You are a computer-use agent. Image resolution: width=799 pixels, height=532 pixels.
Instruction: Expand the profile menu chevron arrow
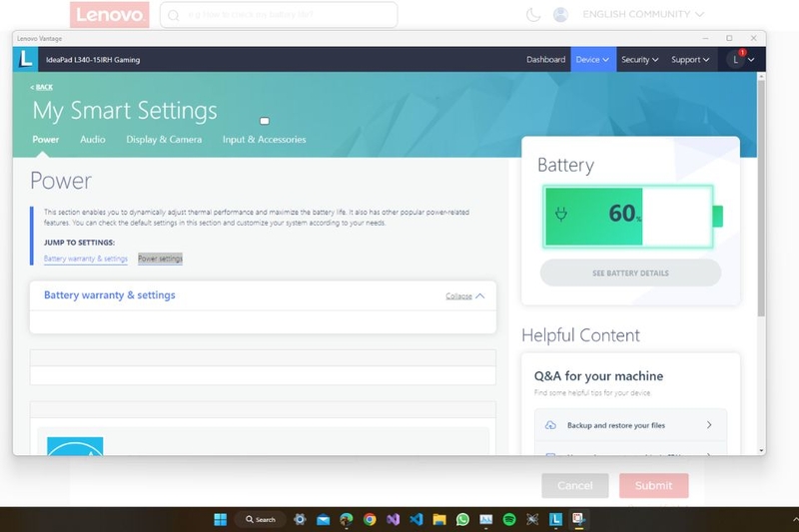coord(751,60)
